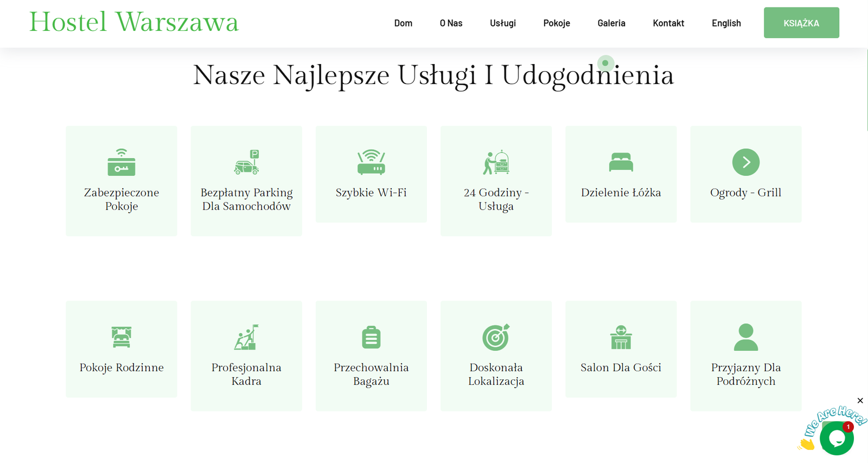868x463 pixels.
Task: Click the secured rooms key icon
Action: click(x=122, y=162)
